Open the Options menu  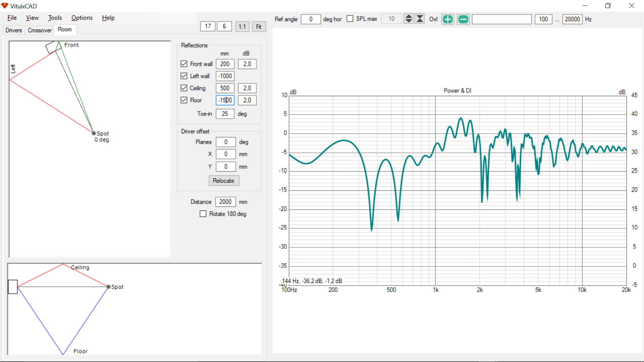(82, 18)
